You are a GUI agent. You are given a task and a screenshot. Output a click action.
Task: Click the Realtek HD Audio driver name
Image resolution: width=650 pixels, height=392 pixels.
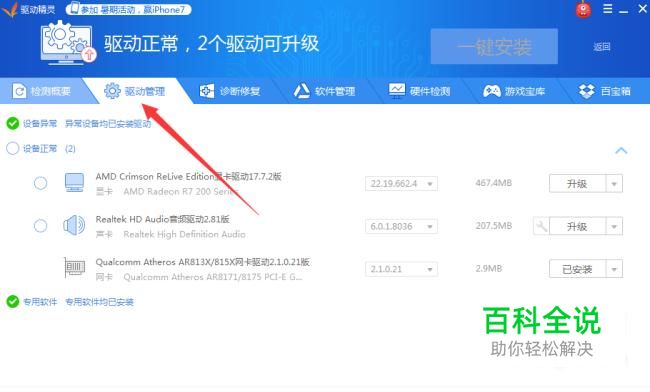162,219
